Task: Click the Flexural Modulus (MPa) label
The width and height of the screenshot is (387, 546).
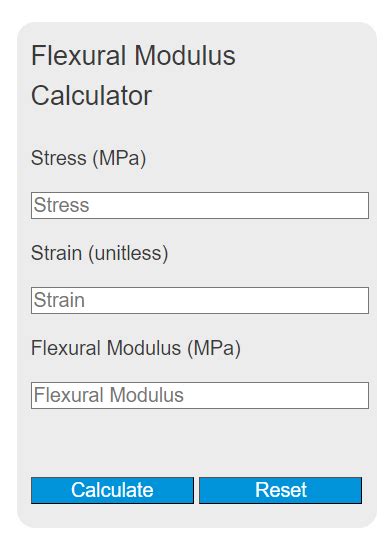Action: pos(136,348)
